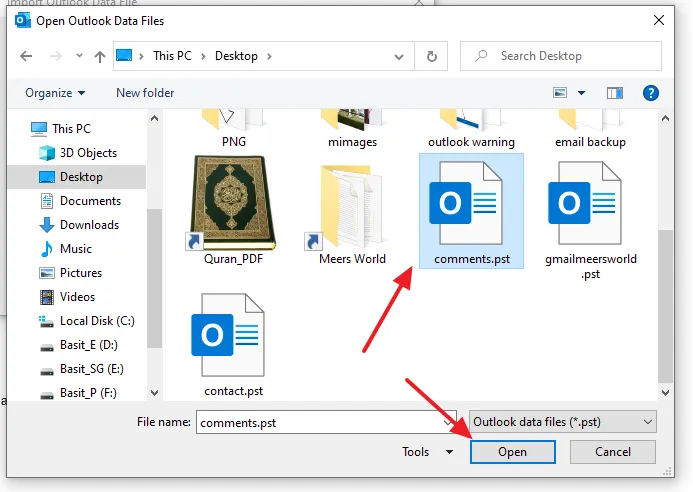Open Help with the question mark icon
Image resolution: width=693 pixels, height=492 pixels.
pos(651,93)
